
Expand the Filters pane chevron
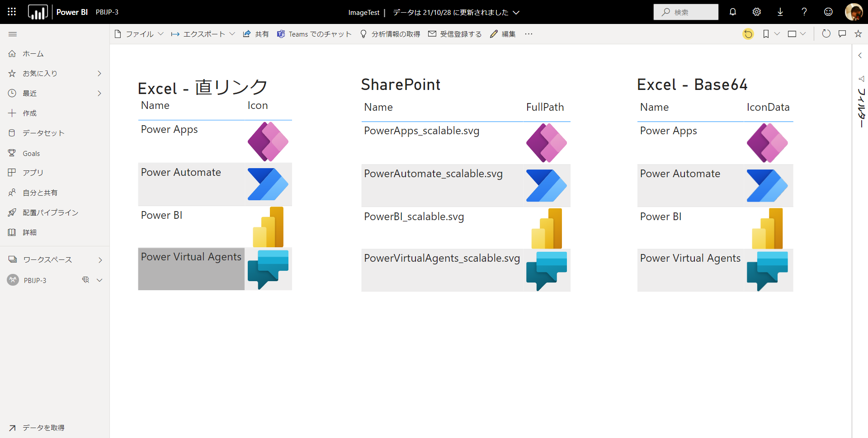pyautogui.click(x=860, y=55)
